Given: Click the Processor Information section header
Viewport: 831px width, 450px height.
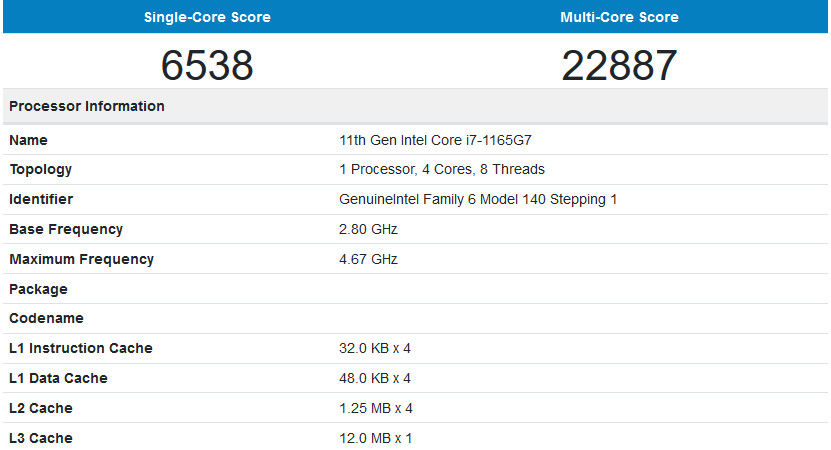Looking at the screenshot, I should point(87,106).
